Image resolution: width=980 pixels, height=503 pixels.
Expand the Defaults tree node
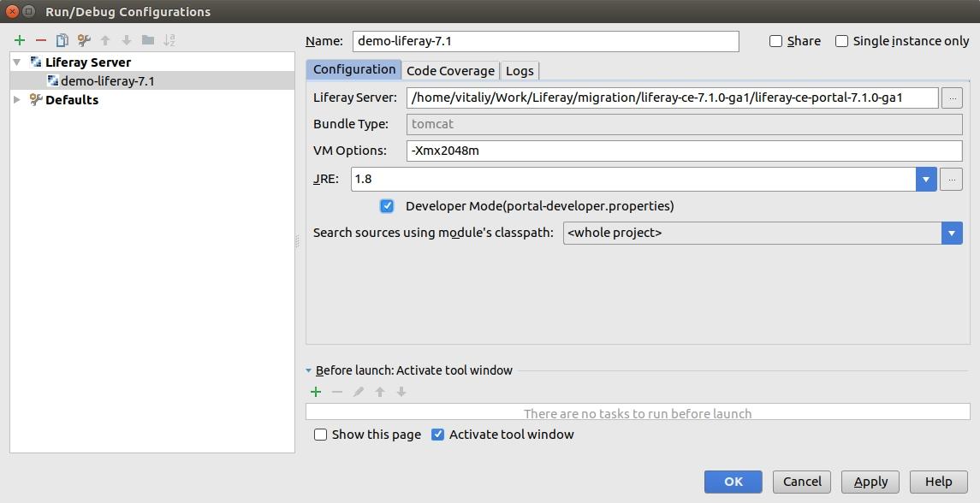pos(17,99)
